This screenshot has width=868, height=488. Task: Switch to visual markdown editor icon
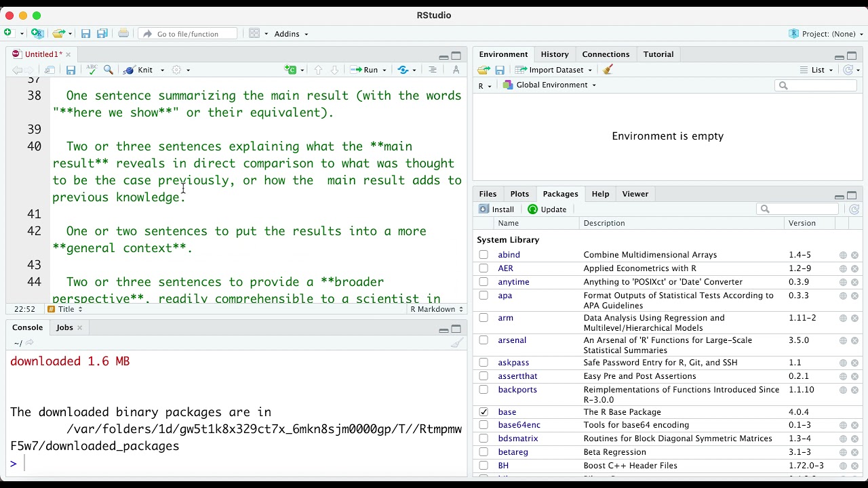coord(456,70)
